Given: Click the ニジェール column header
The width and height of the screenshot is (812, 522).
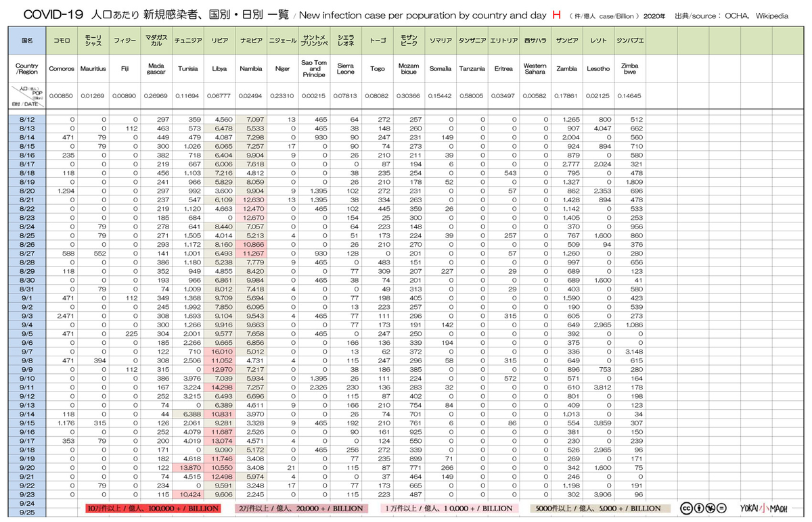Looking at the screenshot, I should click(283, 41).
